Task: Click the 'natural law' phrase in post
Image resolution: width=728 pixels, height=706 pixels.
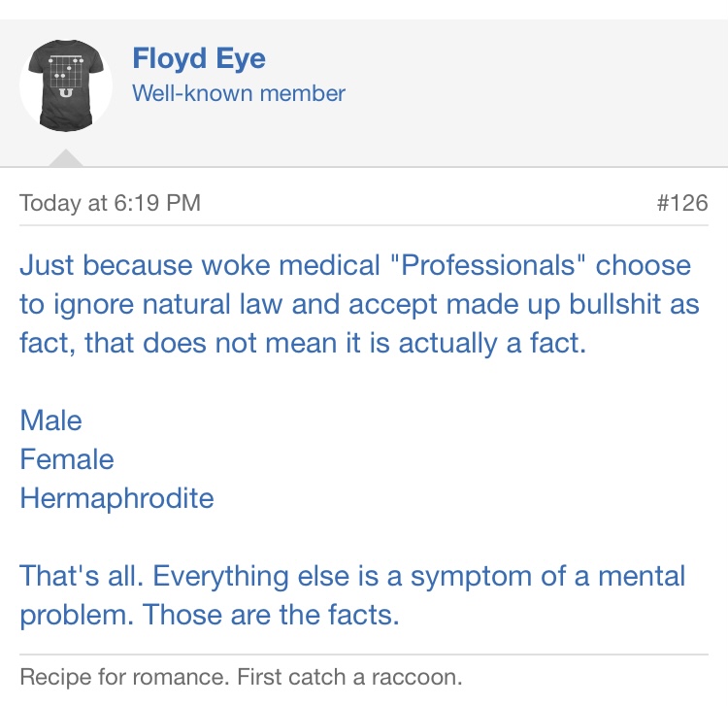Action: tap(213, 304)
